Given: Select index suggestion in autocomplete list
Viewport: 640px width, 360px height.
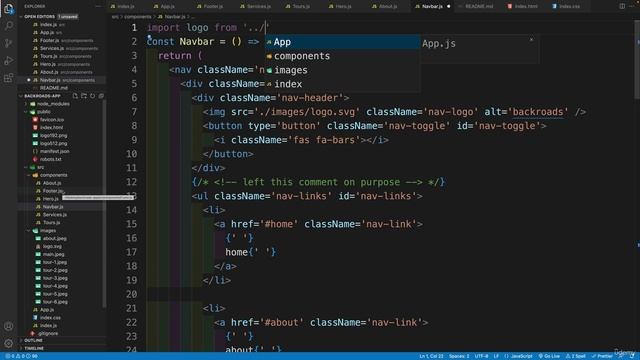Looking at the screenshot, I should [342, 84].
